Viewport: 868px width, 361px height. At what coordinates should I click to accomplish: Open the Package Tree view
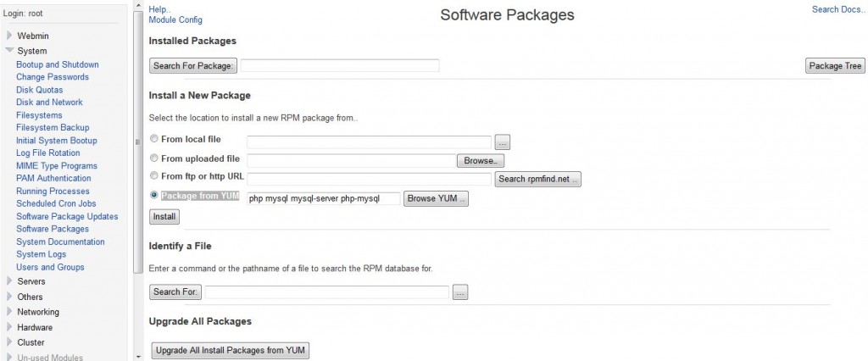tap(835, 66)
